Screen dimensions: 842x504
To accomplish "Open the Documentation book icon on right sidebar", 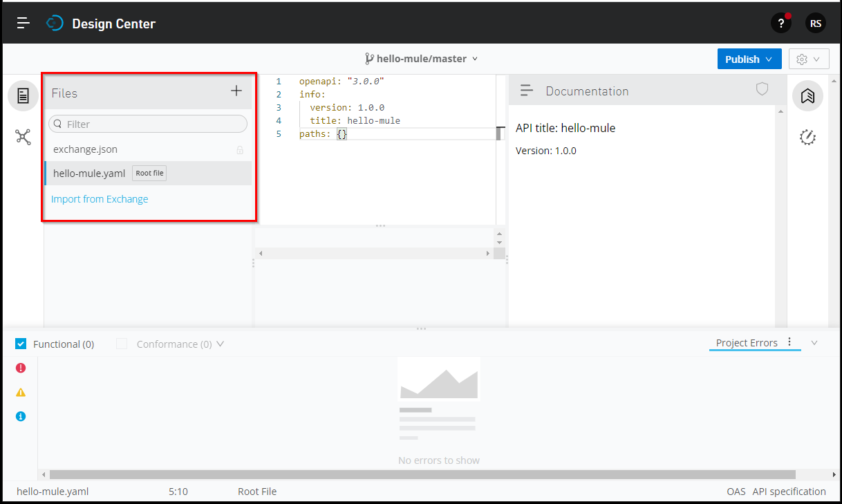I will click(807, 95).
